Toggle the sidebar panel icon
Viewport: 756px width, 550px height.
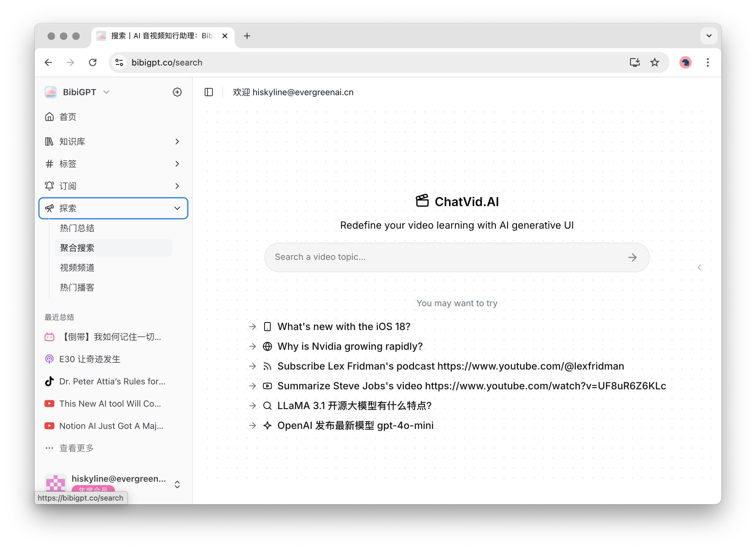(209, 92)
